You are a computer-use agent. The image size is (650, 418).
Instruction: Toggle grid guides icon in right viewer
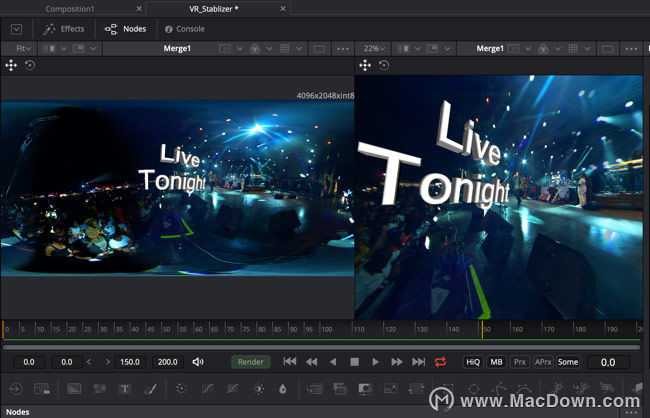click(573, 49)
